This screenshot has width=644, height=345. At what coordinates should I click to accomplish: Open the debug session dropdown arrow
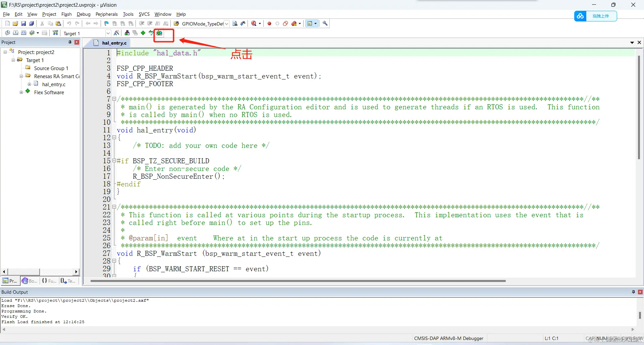(260, 23)
